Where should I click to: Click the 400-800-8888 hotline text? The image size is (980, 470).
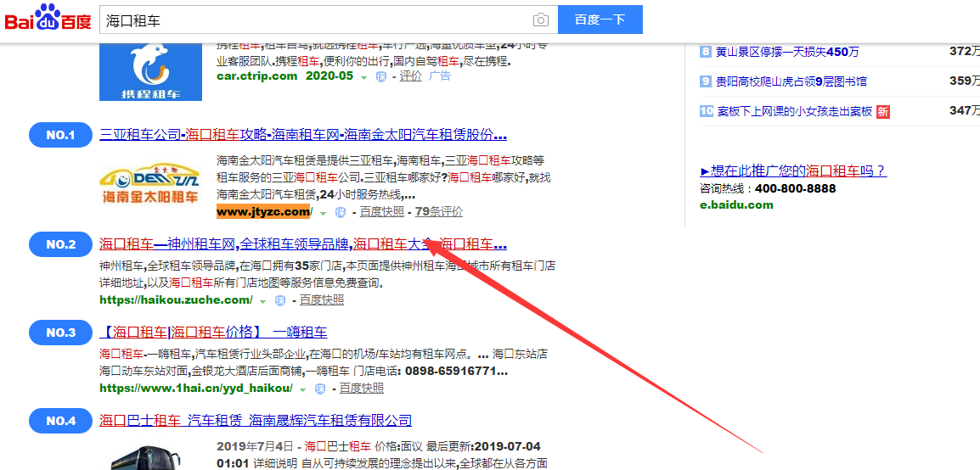coord(796,188)
